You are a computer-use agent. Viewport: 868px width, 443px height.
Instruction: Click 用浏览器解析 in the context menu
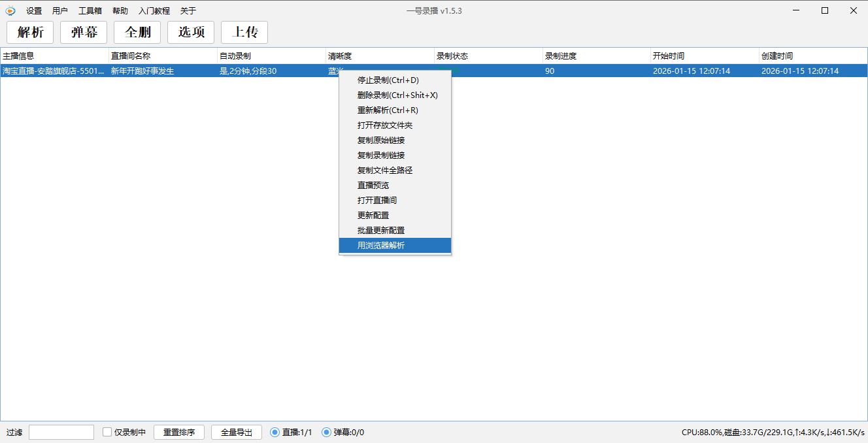[x=380, y=245]
